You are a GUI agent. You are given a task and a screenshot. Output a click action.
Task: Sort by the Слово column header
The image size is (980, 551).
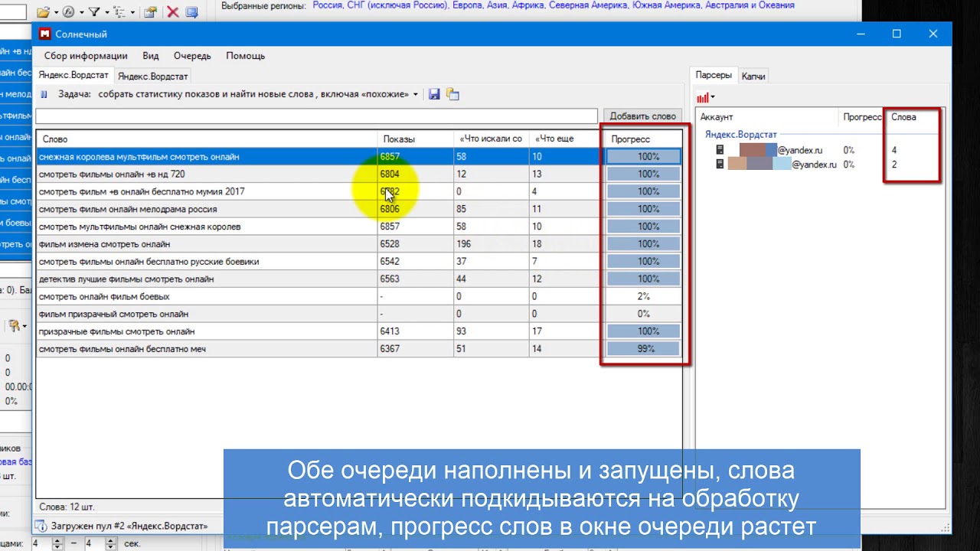[207, 139]
